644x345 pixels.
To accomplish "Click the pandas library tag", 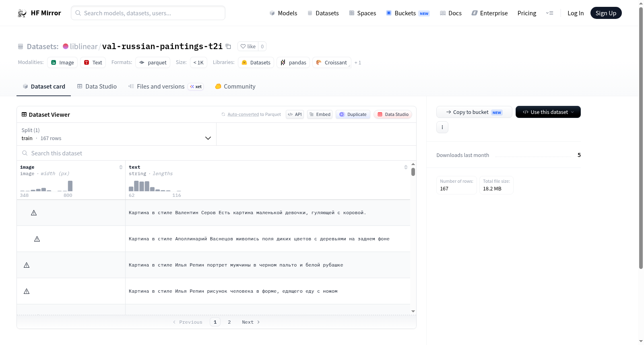I will click(x=293, y=62).
